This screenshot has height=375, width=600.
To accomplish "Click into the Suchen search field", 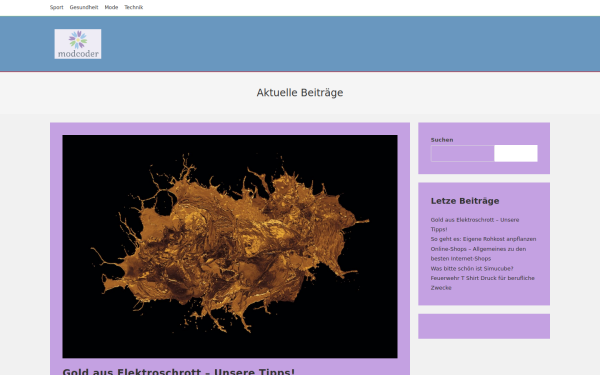I will click(x=462, y=153).
